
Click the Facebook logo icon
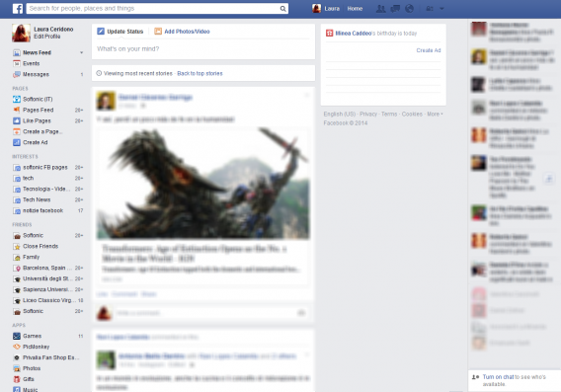pyautogui.click(x=18, y=9)
